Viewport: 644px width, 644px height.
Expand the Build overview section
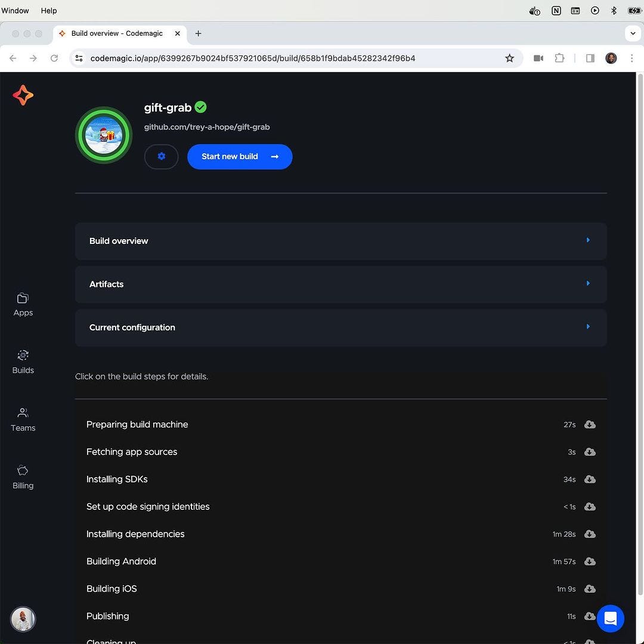pos(340,241)
